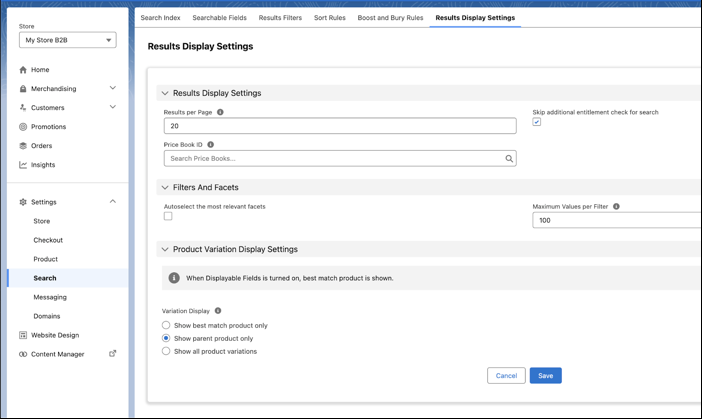
Task: Open Checkout settings
Action: point(48,240)
